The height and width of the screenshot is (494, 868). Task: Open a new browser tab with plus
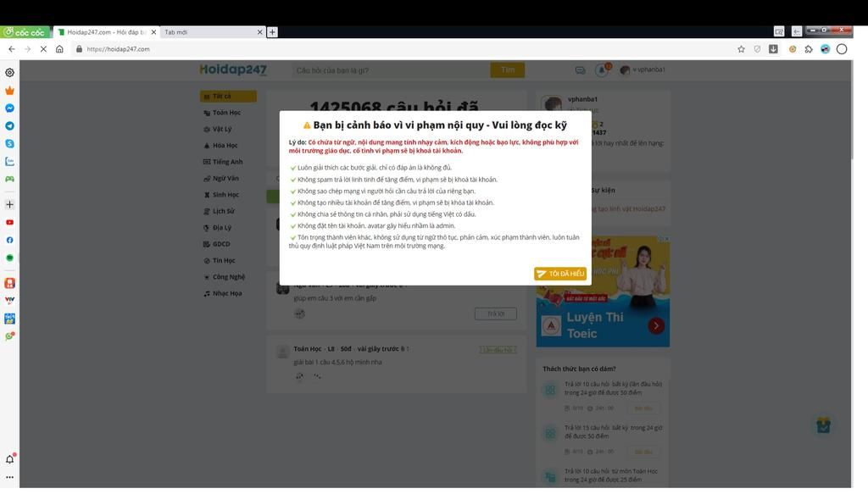point(272,32)
